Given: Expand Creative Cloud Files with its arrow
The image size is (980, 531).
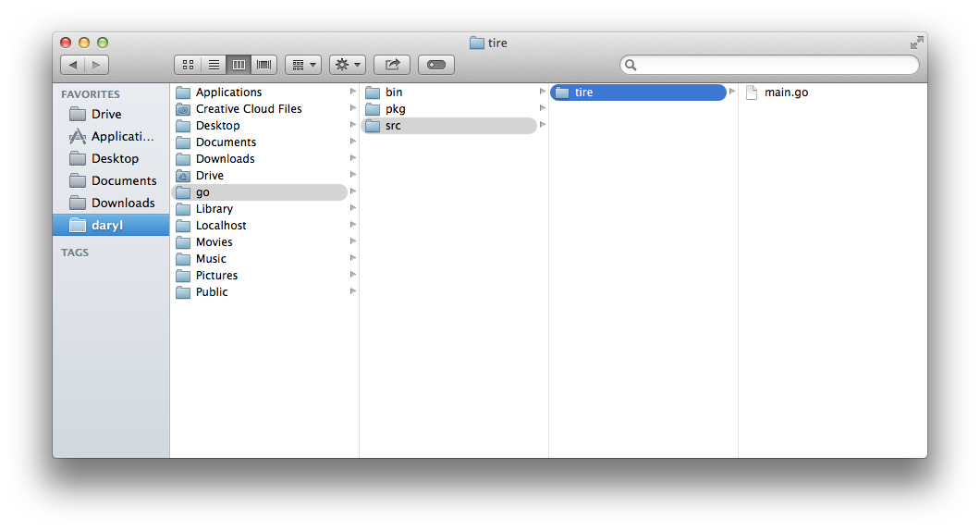Looking at the screenshot, I should (x=352, y=108).
